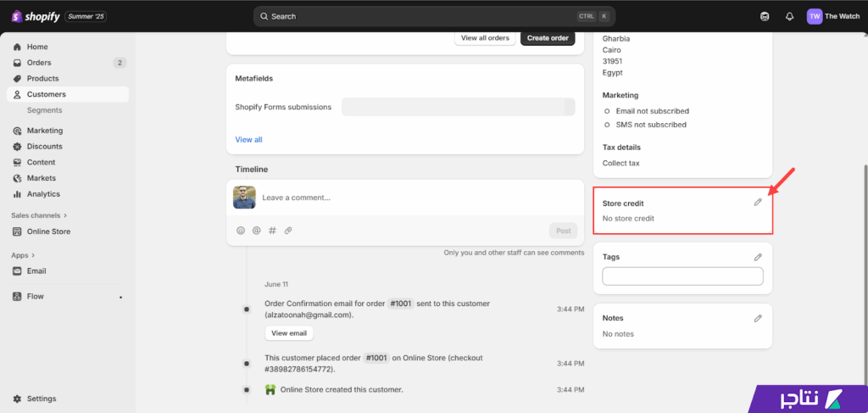
Task: Click the Online Store shop icon
Action: [x=17, y=232]
